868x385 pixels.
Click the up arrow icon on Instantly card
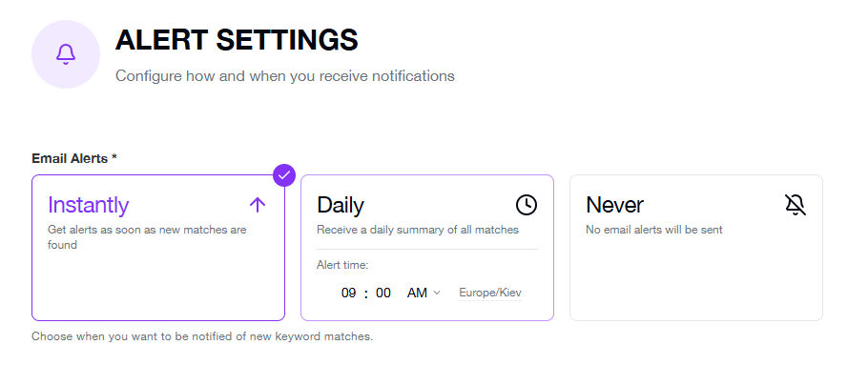[258, 204]
